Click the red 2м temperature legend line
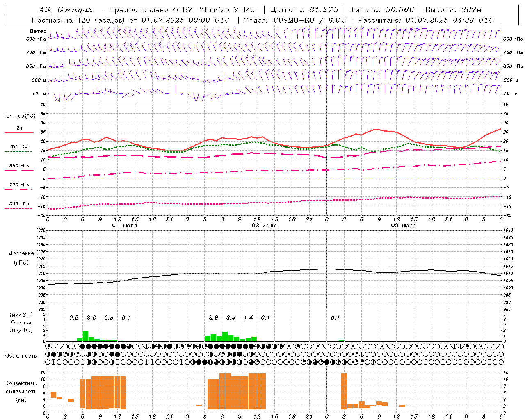Screen dimensions: 525x420 point(19,132)
